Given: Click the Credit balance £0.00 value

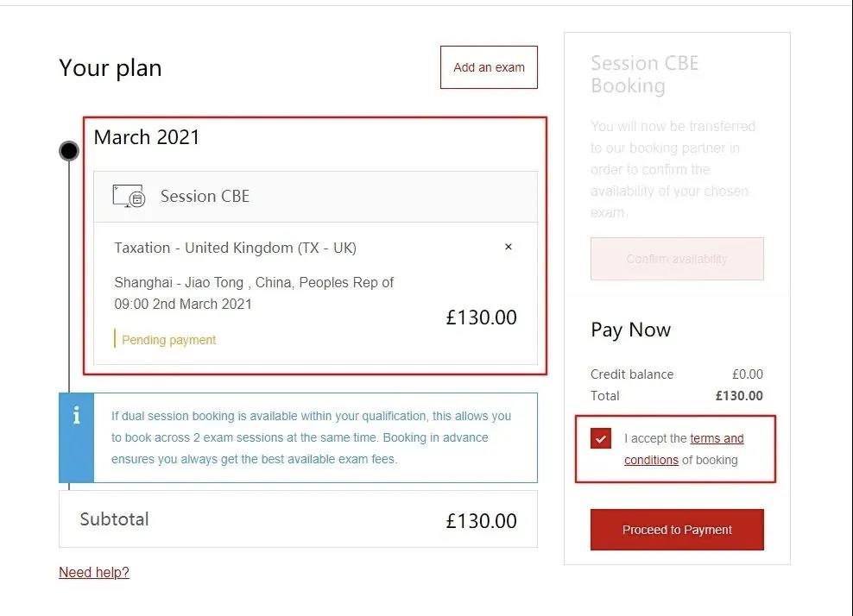Looking at the screenshot, I should point(747,374).
